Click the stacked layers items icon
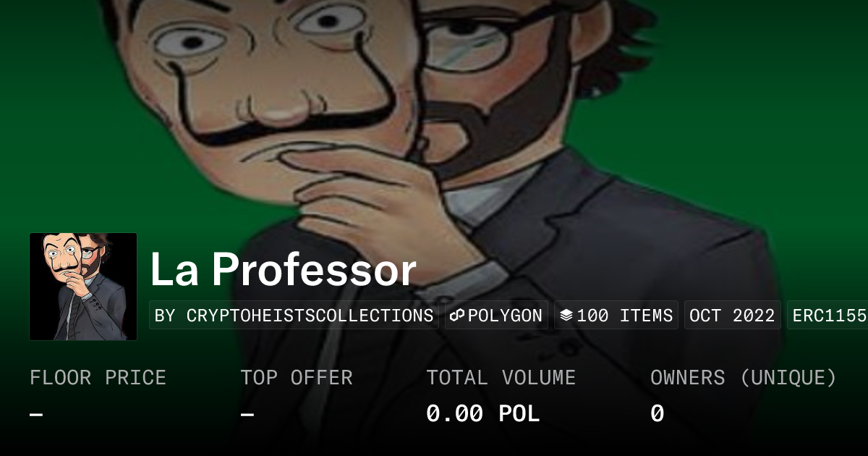 point(566,316)
